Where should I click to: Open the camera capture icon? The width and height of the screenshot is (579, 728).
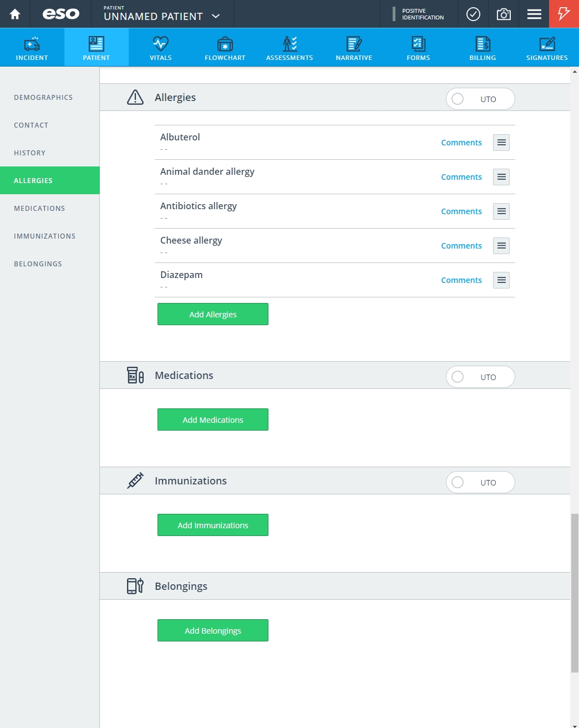[x=504, y=14]
